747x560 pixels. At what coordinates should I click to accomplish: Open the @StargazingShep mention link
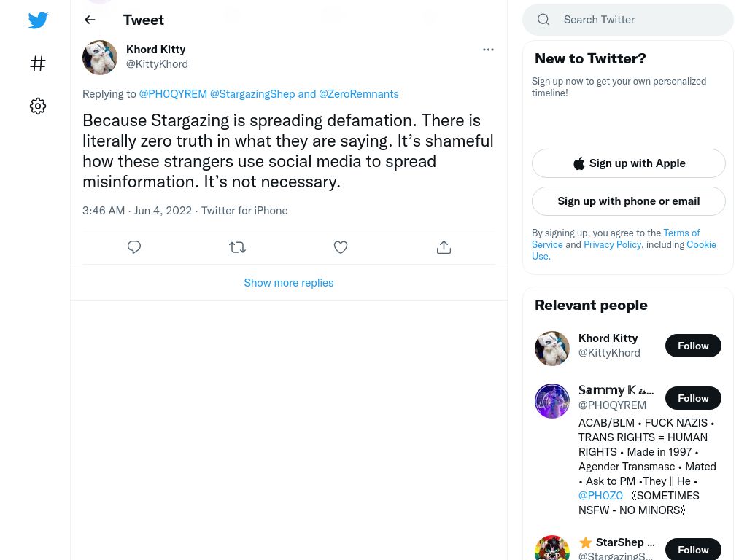252,94
